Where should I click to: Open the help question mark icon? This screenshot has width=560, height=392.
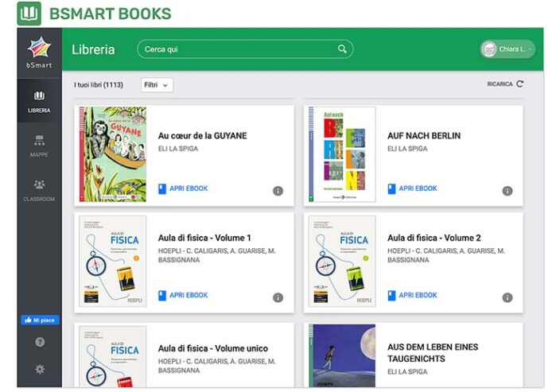tap(40, 342)
